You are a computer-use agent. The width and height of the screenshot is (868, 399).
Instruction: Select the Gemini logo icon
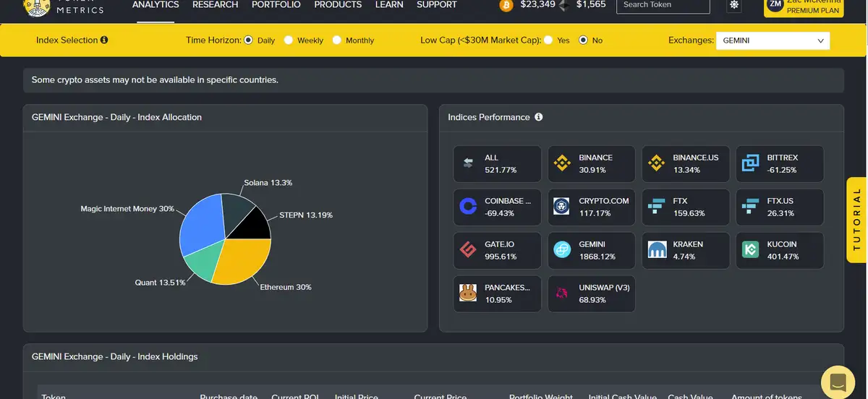click(x=562, y=250)
